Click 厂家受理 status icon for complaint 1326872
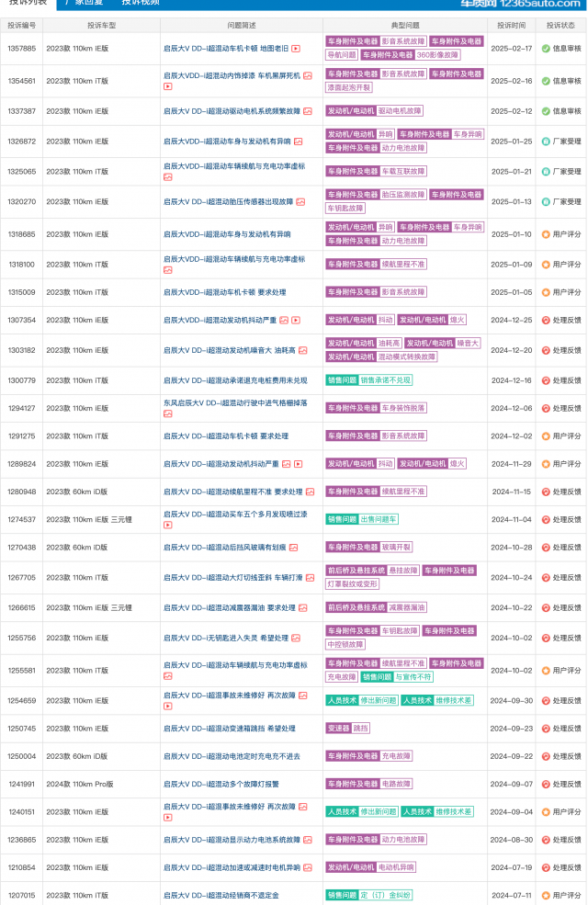The image size is (588, 905). [x=546, y=141]
